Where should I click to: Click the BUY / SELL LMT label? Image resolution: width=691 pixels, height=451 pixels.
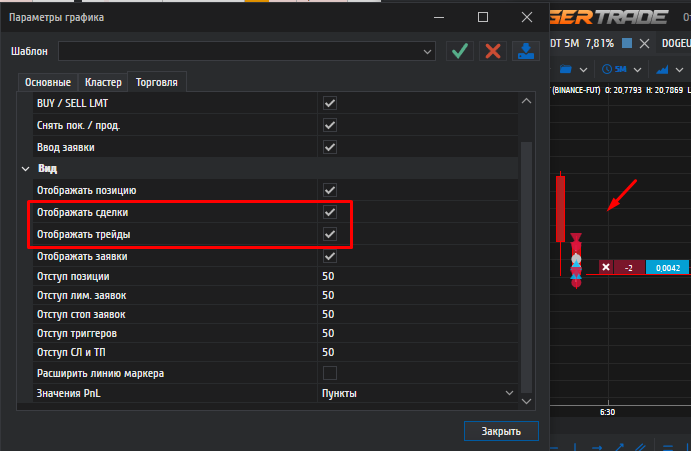(x=72, y=103)
